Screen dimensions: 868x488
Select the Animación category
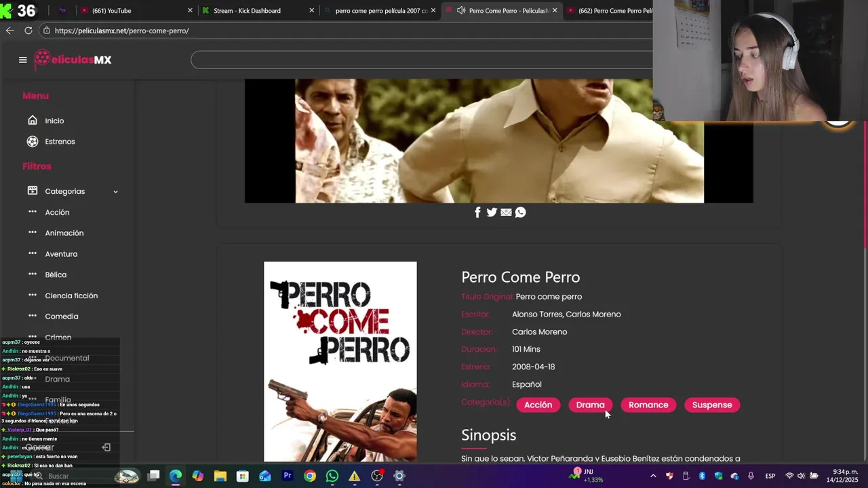[x=64, y=233]
